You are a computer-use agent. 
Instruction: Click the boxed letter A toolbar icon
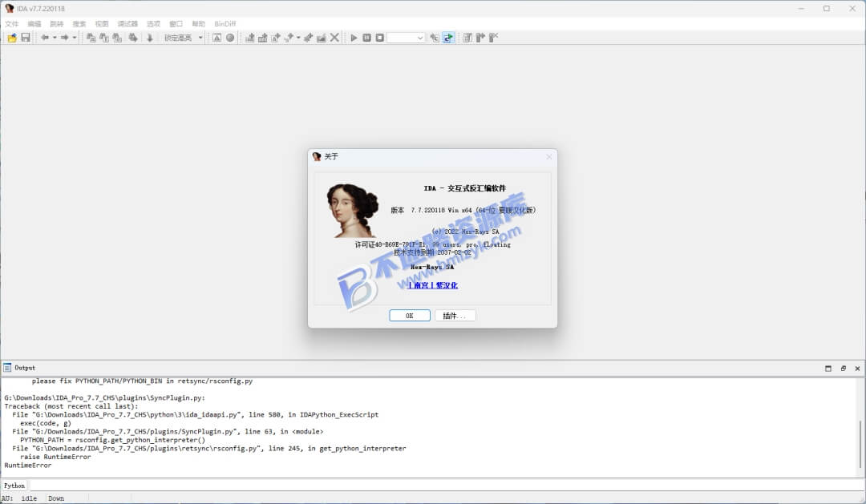point(216,38)
